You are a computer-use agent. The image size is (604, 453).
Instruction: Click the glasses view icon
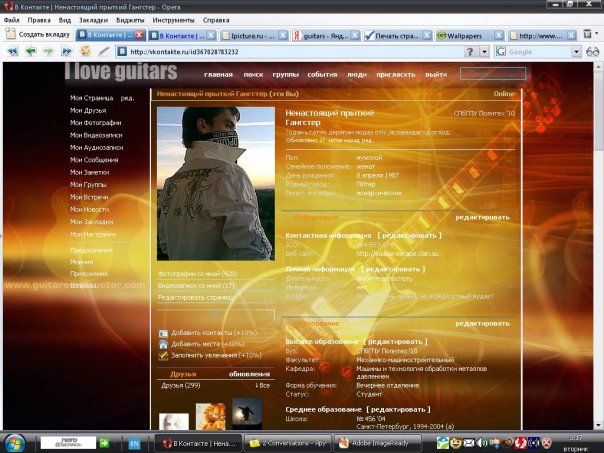592,52
